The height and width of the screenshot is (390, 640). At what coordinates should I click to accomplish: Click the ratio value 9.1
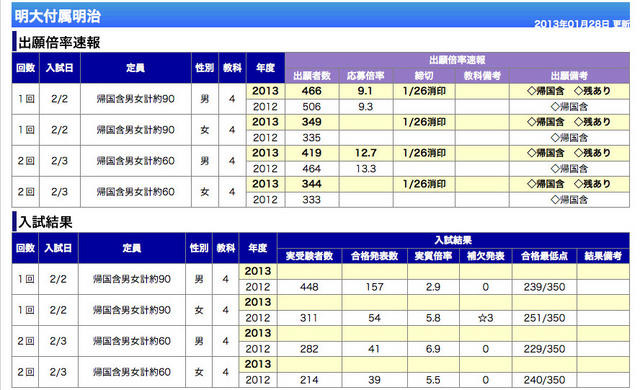365,91
